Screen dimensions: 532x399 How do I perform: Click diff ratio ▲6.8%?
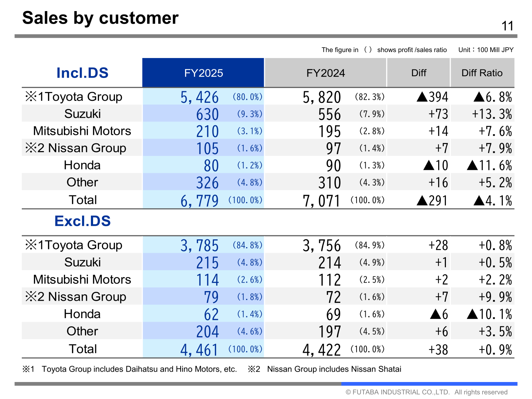point(492,97)
